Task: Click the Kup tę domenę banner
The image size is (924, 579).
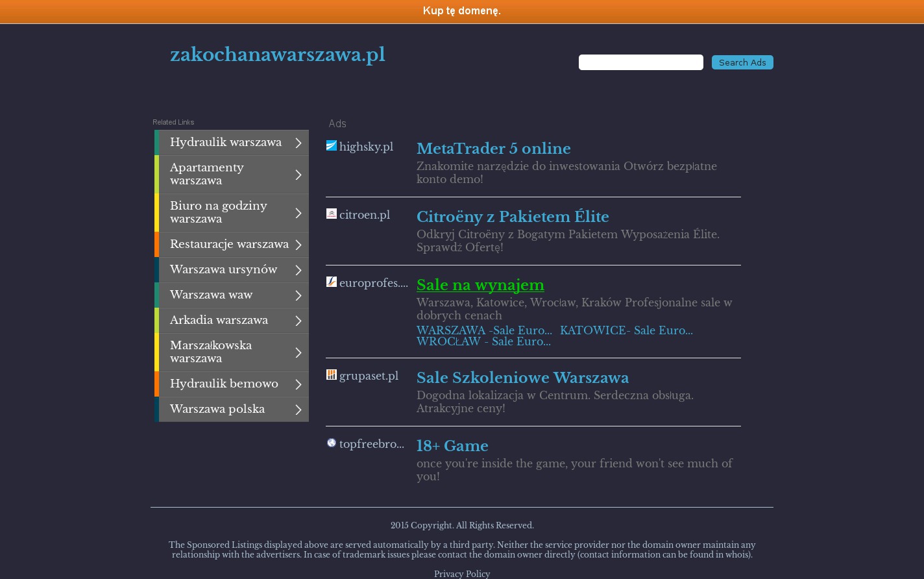Action: click(461, 11)
